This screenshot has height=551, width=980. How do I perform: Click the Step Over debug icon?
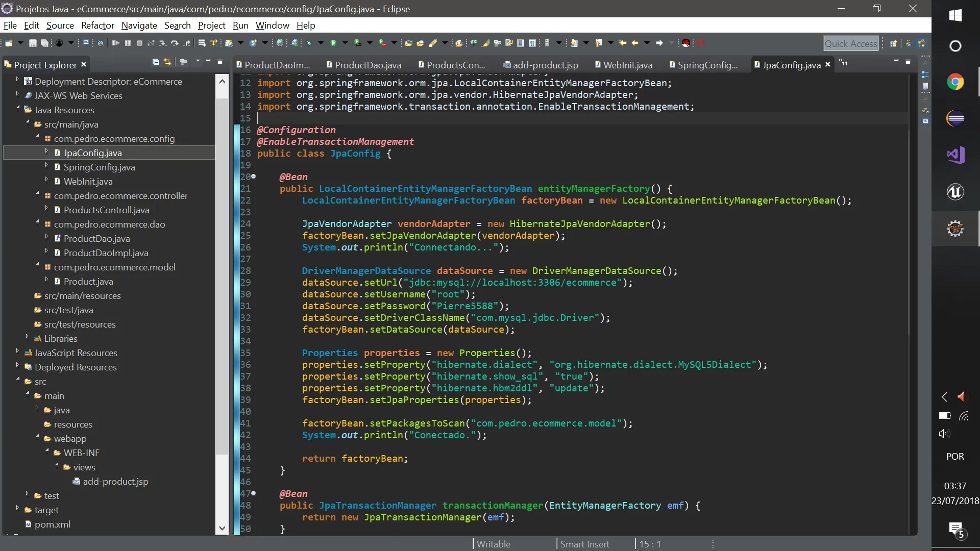[175, 43]
